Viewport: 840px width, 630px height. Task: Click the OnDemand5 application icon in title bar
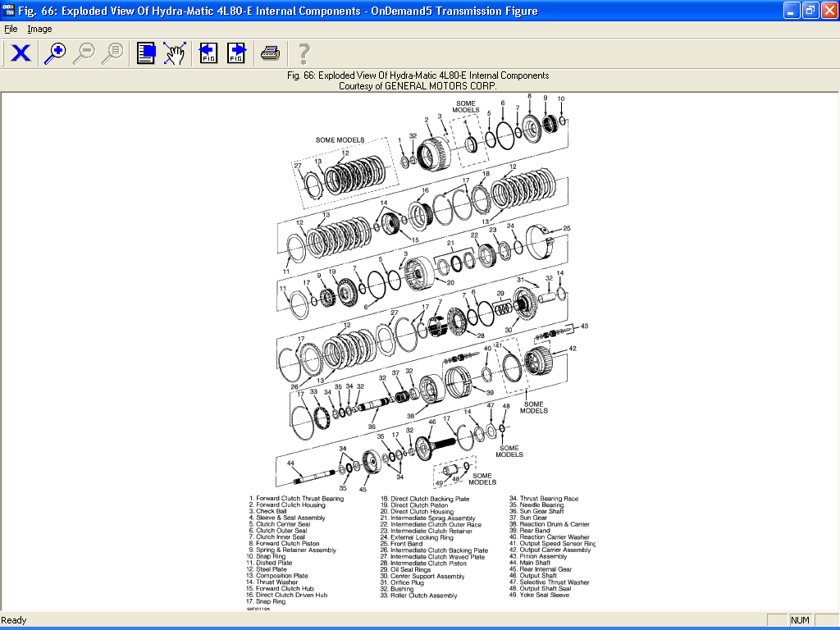(8, 10)
